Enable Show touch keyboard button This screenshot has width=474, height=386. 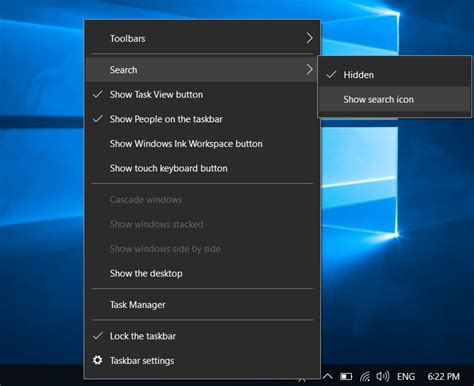tap(202, 168)
